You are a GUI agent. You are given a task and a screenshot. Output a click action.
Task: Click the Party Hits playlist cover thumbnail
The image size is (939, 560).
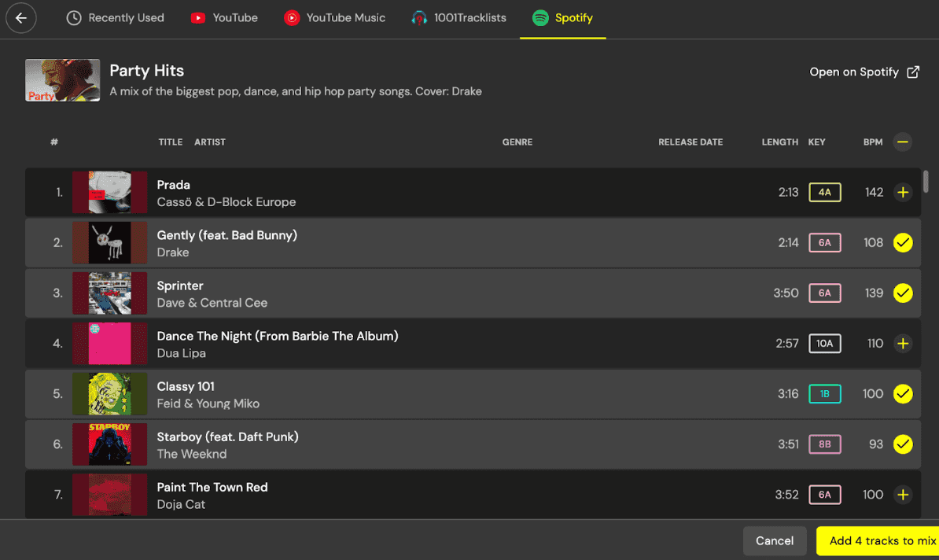click(62, 80)
